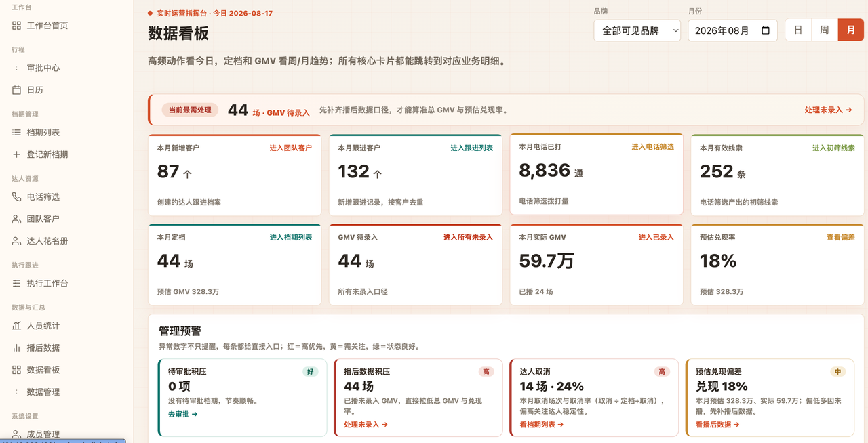Image resolution: width=868 pixels, height=443 pixels.
Task: Click the 团队客户 person icon
Action: click(x=16, y=219)
